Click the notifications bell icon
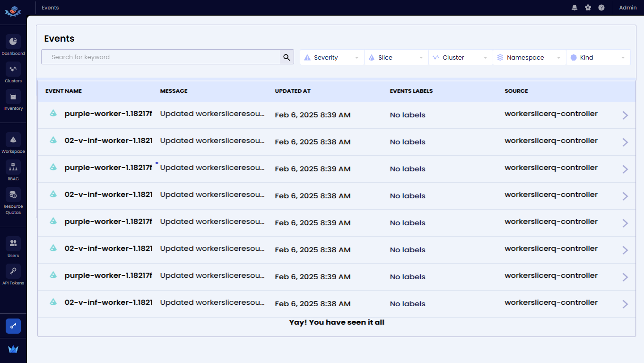Image resolution: width=644 pixels, height=363 pixels. tap(574, 8)
